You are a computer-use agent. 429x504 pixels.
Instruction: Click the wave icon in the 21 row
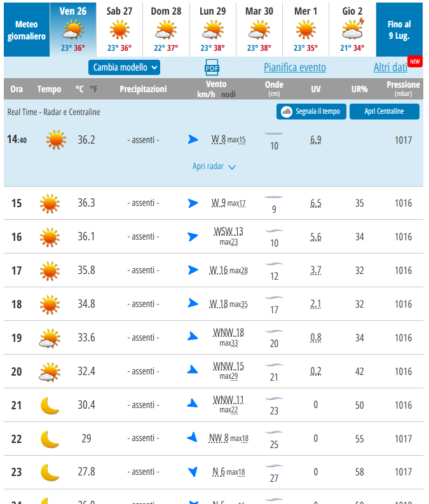pyautogui.click(x=274, y=398)
